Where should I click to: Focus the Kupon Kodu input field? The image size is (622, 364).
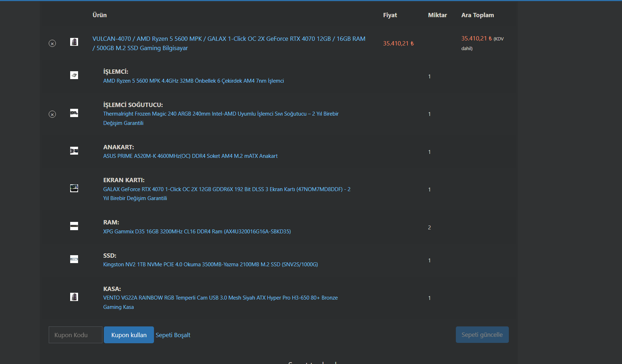coord(76,335)
